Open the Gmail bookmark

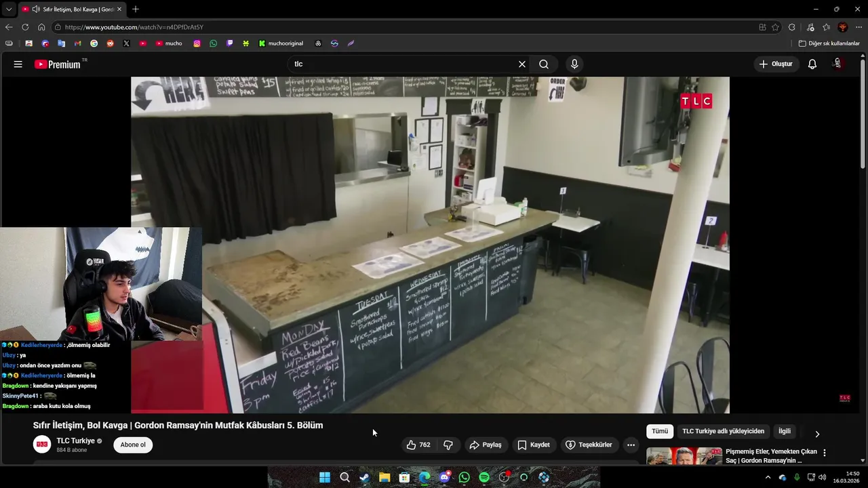click(77, 43)
